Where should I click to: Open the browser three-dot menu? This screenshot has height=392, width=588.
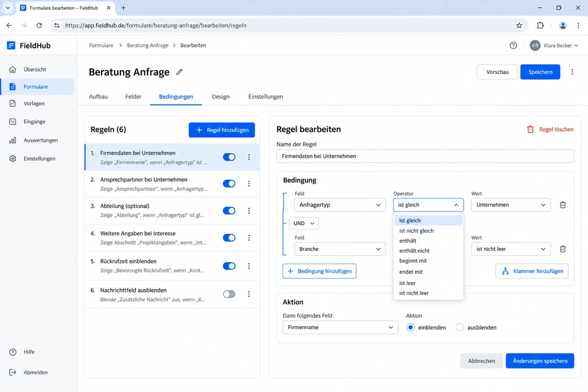point(578,25)
